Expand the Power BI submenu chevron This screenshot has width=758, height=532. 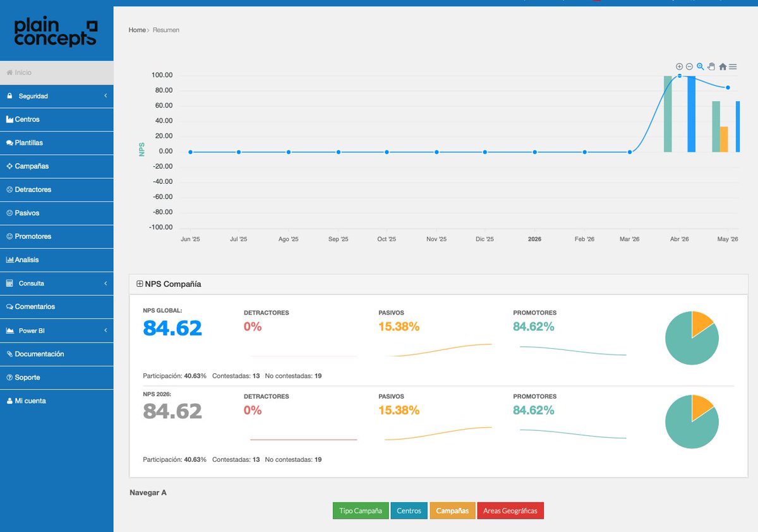(x=105, y=330)
